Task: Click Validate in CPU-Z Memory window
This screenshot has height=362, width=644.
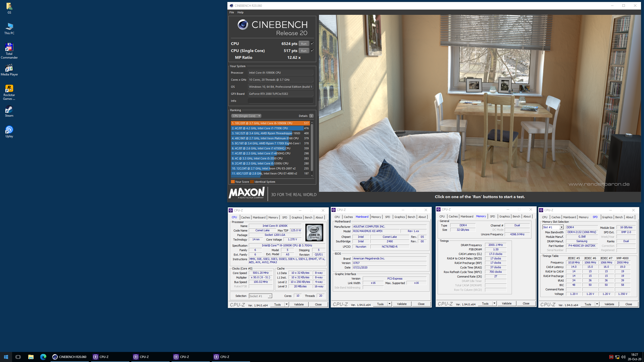Action: click(x=507, y=303)
